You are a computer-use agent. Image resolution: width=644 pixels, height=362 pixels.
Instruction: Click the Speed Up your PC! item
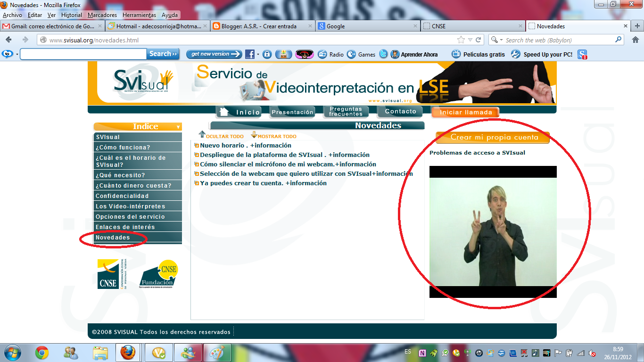542,54
